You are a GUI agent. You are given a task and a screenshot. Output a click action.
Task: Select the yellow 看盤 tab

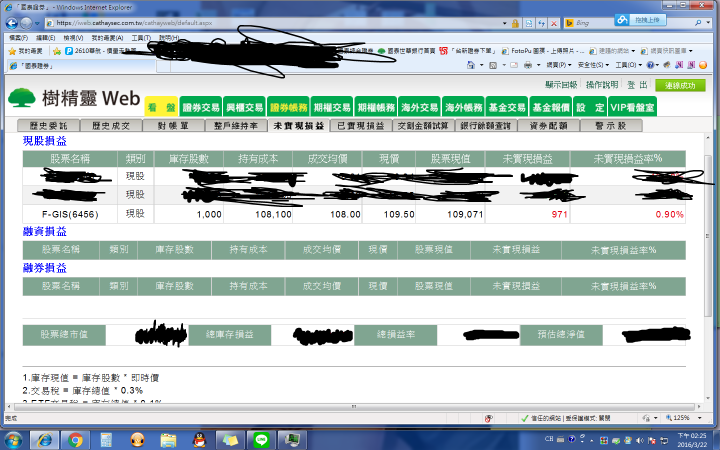click(x=162, y=107)
